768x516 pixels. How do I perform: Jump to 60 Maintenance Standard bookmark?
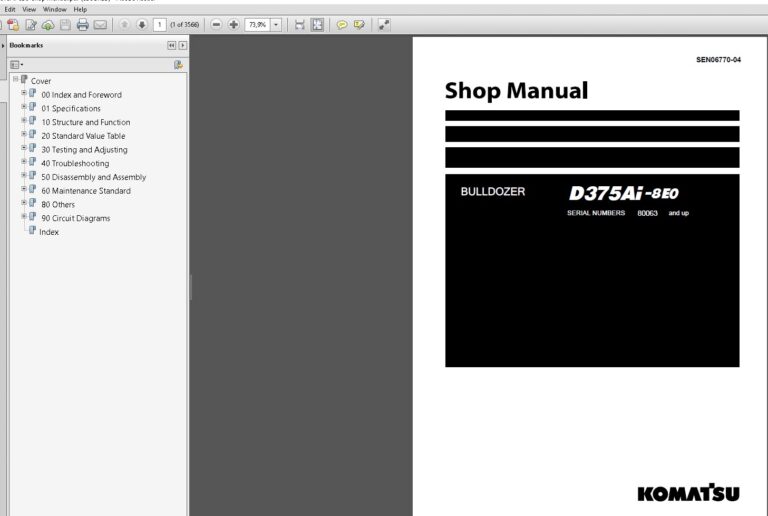click(x=86, y=190)
